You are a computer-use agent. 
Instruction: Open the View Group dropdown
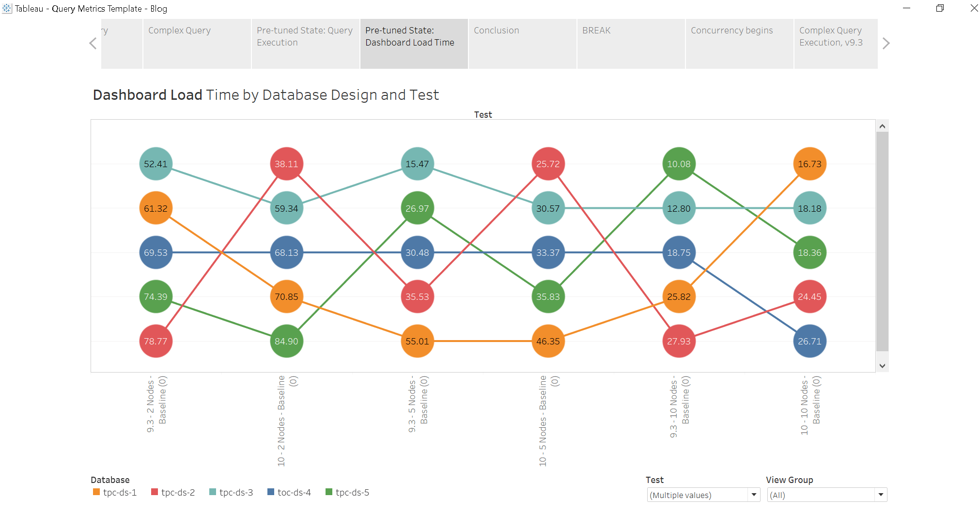pos(880,495)
